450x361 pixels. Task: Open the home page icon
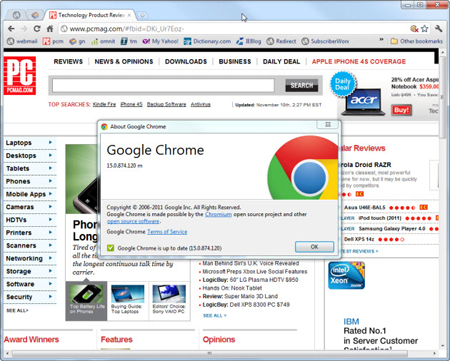pos(50,29)
